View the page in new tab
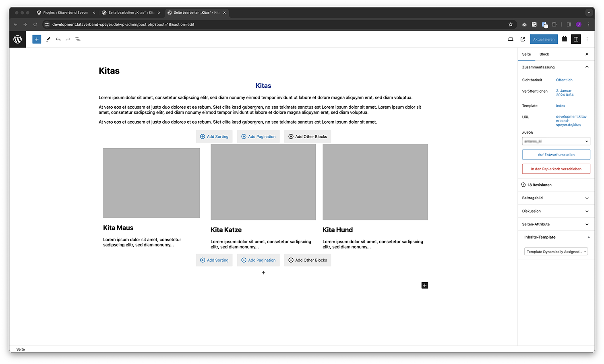 523,39
